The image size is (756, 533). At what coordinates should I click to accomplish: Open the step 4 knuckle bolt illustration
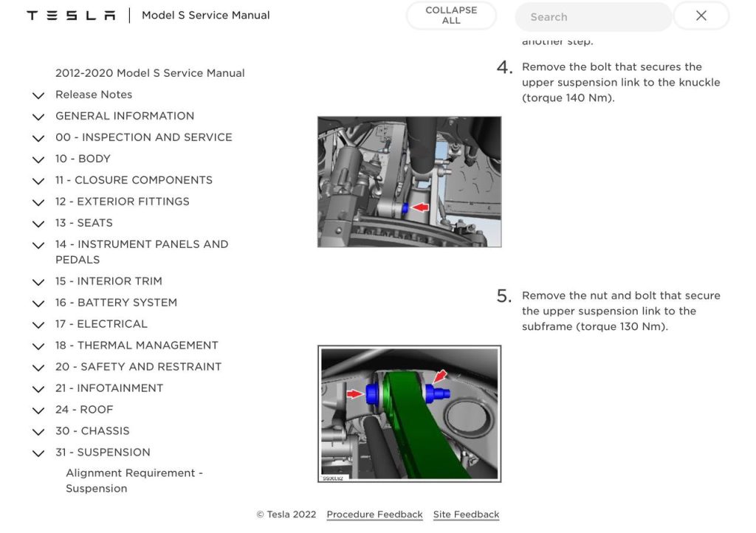[x=409, y=182]
